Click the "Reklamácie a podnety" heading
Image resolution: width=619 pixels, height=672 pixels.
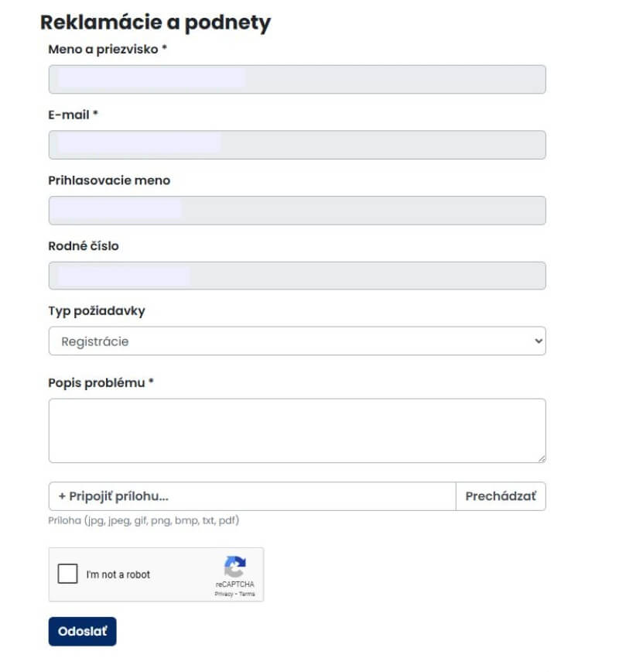tap(156, 22)
